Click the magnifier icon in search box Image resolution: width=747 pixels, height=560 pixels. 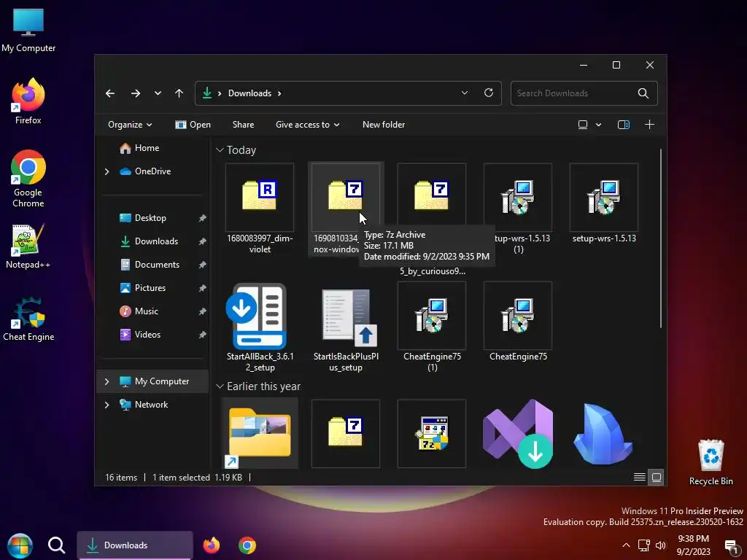point(643,93)
